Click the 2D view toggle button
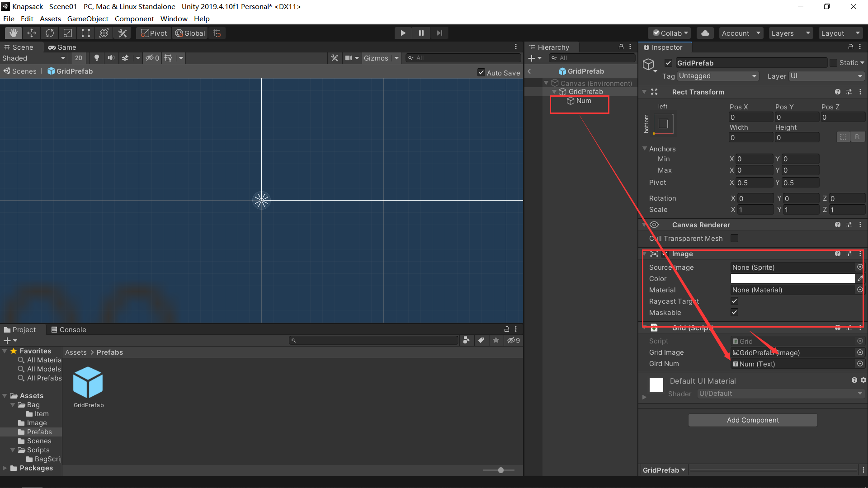The image size is (868, 488). pos(78,58)
